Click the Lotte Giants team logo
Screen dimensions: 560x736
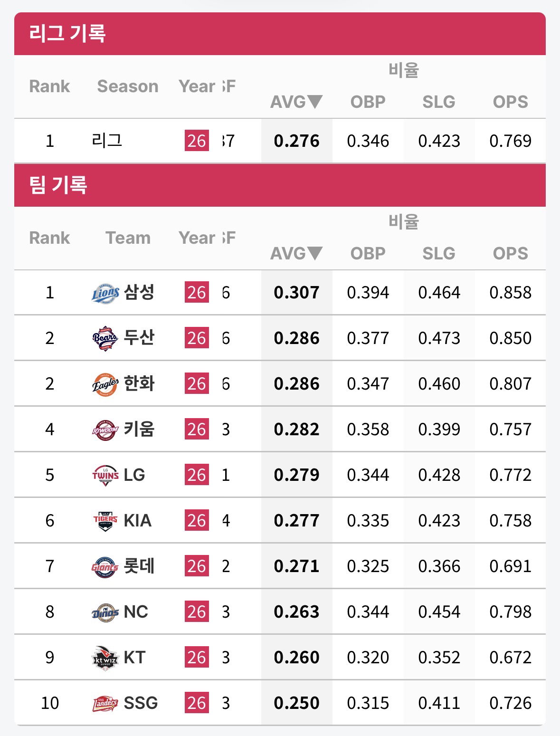pyautogui.click(x=105, y=566)
